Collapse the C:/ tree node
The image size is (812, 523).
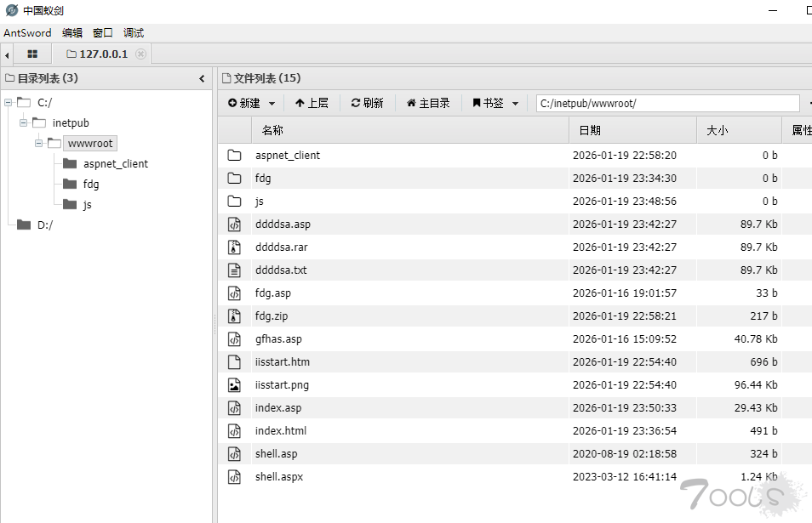click(x=9, y=103)
